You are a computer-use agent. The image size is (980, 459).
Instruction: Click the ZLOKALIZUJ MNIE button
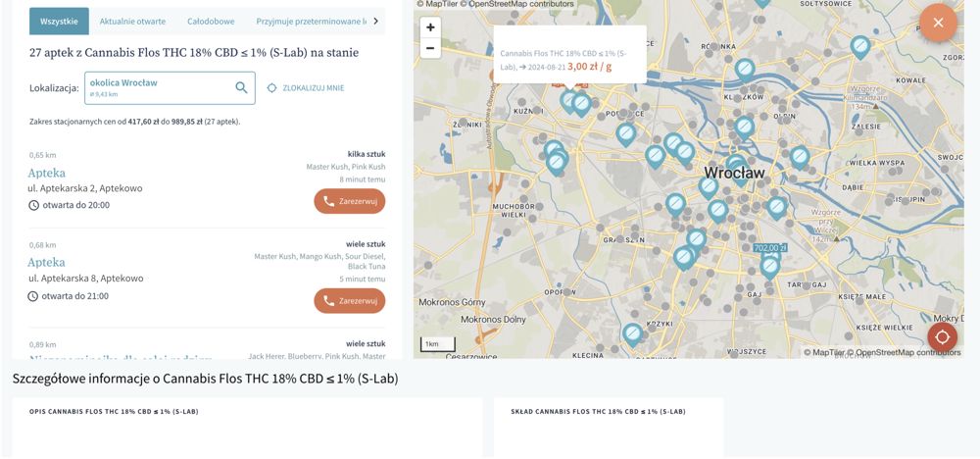306,88
